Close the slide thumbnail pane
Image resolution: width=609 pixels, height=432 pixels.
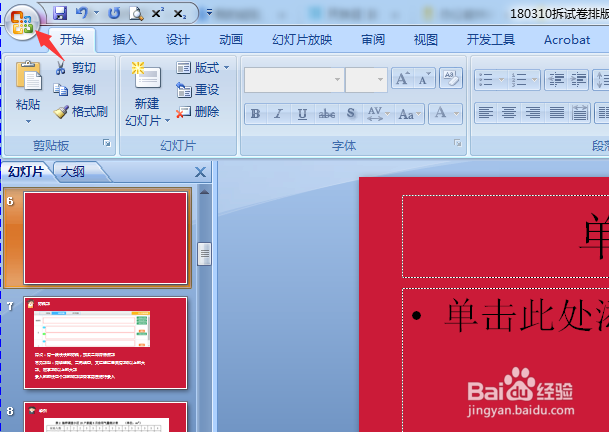point(200,172)
